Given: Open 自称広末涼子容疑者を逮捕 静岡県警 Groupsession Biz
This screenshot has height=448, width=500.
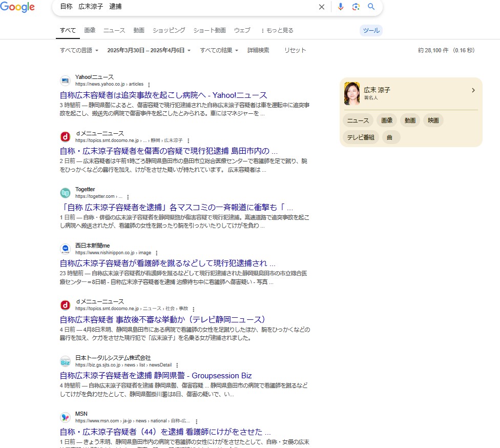Looking at the screenshot, I should coord(156,376).
